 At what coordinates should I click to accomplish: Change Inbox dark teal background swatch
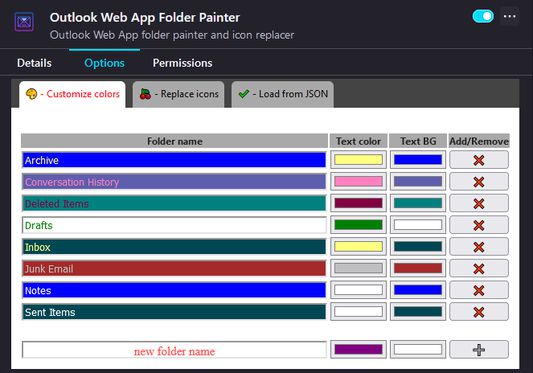pyautogui.click(x=418, y=247)
